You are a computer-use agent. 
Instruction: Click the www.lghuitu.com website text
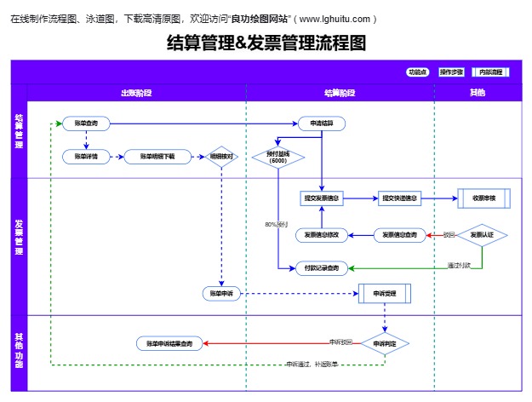335,19
